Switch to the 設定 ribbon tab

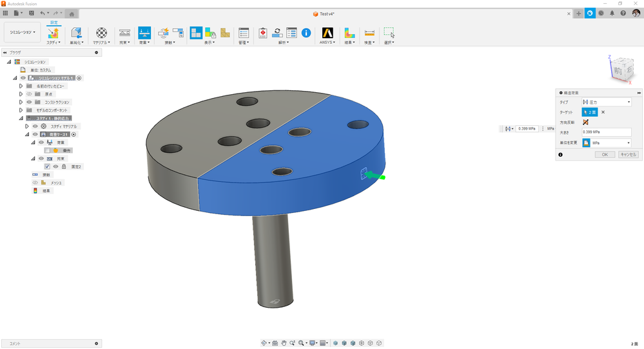pos(54,23)
